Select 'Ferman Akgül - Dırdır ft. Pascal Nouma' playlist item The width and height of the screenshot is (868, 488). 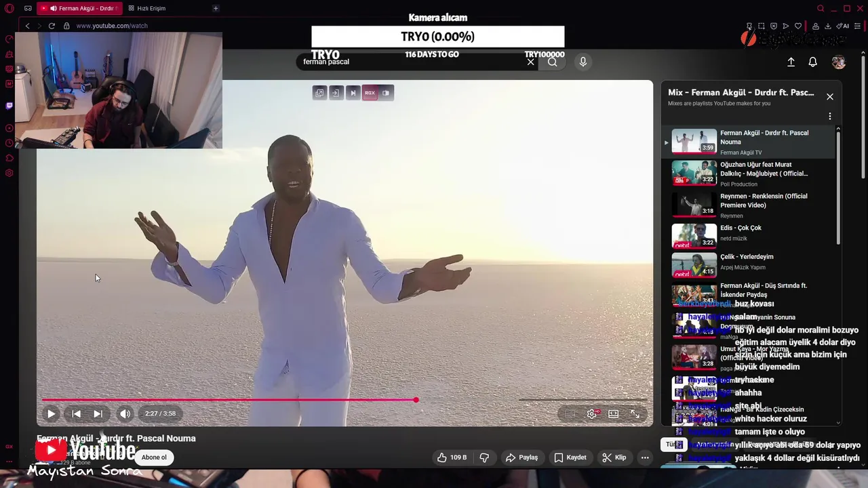(x=749, y=142)
